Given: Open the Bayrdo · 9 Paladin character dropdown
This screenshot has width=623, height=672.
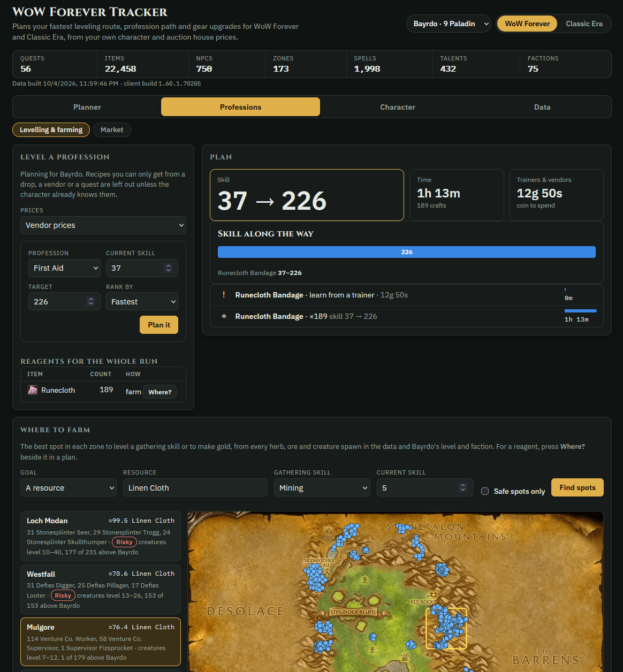Looking at the screenshot, I should [x=449, y=24].
